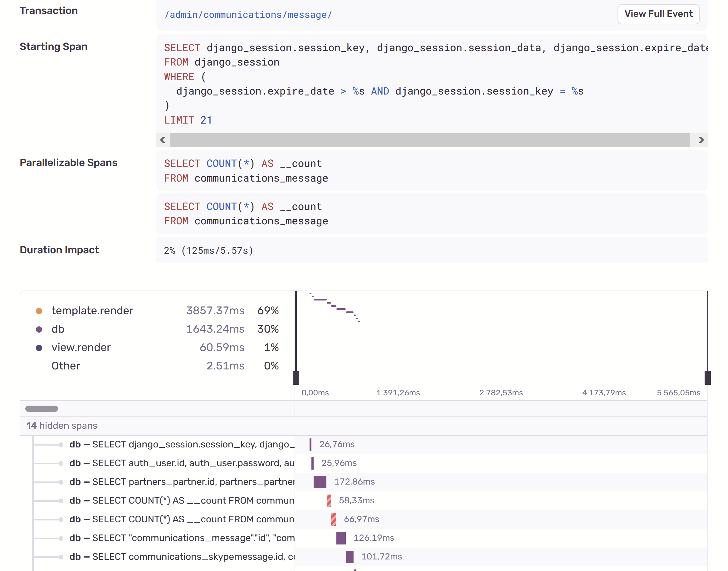
Task: Click the view.render legend dot
Action: coord(39,348)
